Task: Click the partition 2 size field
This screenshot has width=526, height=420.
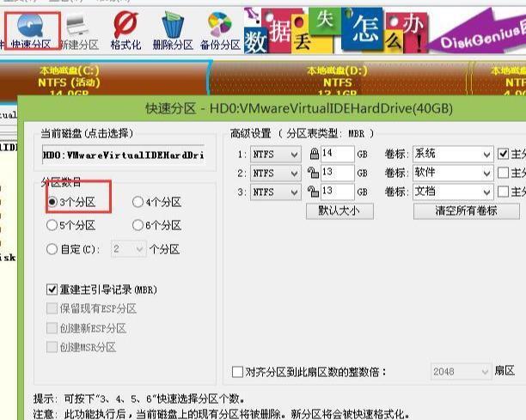Action: pyautogui.click(x=338, y=173)
